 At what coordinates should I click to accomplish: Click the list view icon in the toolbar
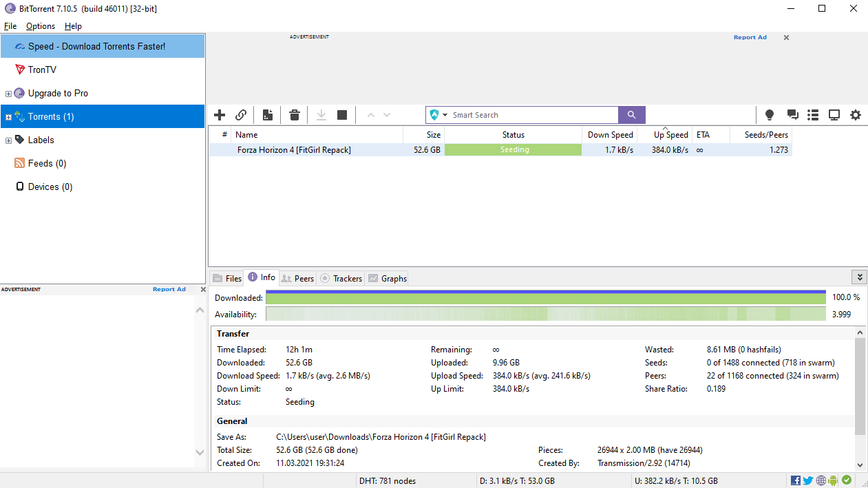point(813,115)
